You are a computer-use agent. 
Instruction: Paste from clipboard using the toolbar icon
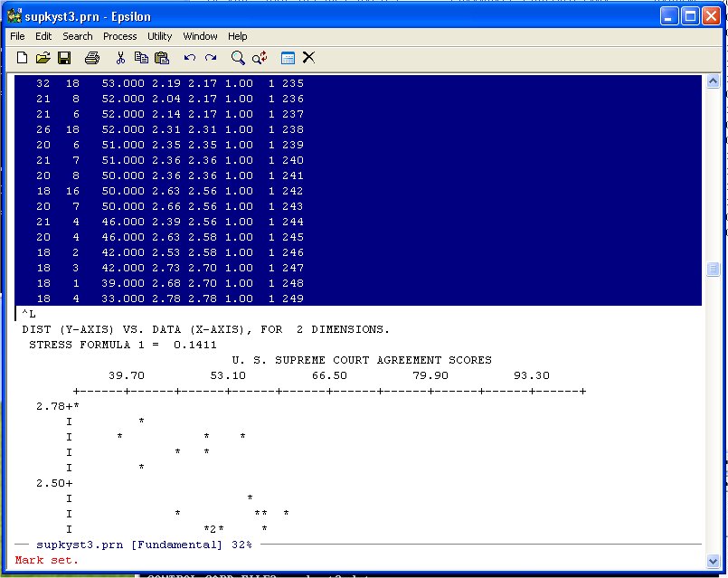point(162,58)
